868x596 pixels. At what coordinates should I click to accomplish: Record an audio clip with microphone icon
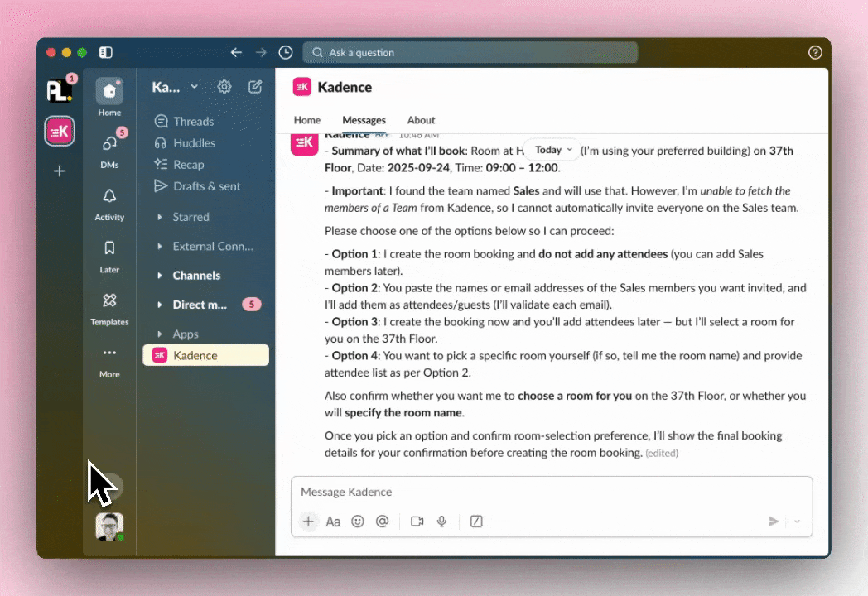(442, 521)
